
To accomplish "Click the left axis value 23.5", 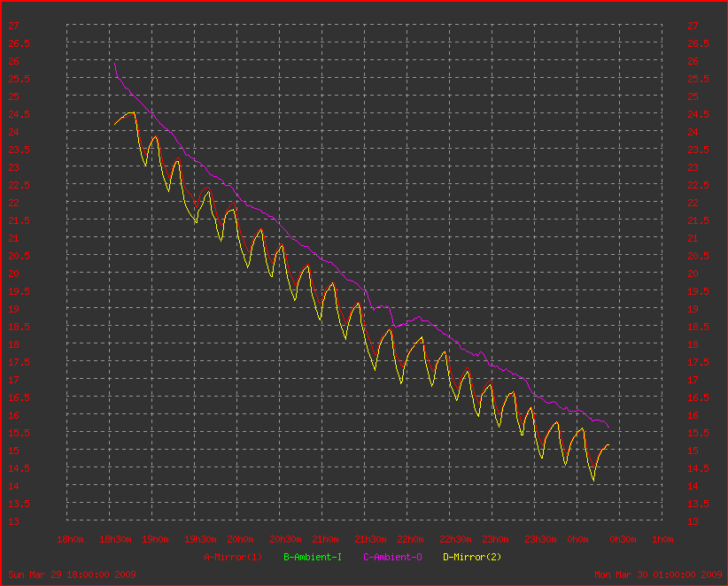I will tap(19, 150).
